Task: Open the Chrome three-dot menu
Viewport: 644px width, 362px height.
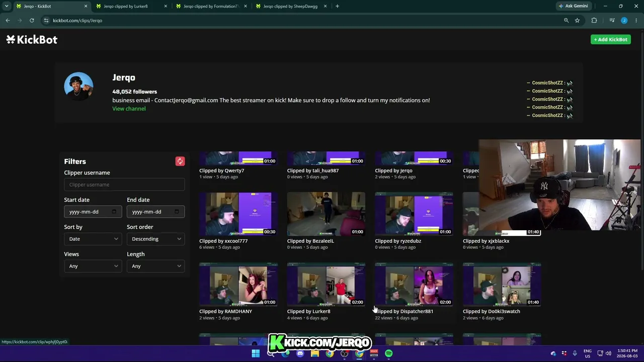Action: coord(636,21)
